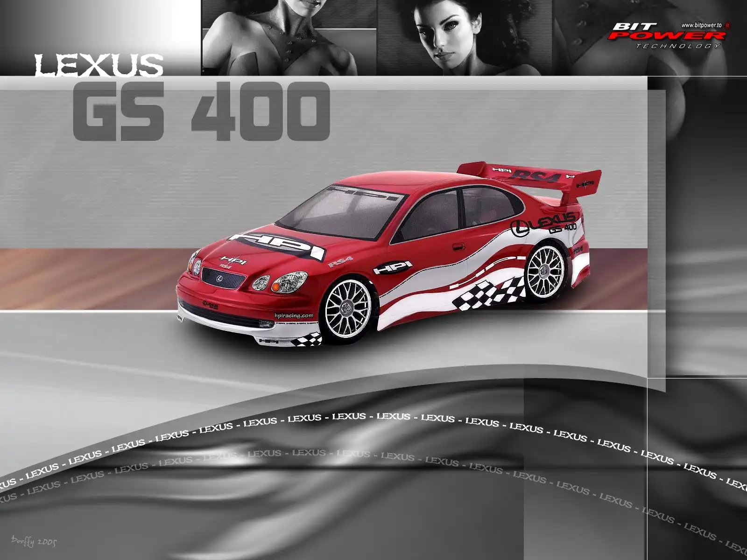The height and width of the screenshot is (560, 747).
Task: Click the RS4 text on rear spoiler
Action: (537, 176)
